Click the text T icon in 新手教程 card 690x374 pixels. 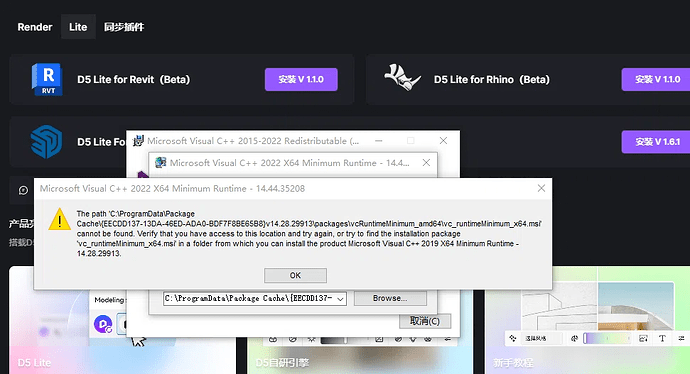662,338
